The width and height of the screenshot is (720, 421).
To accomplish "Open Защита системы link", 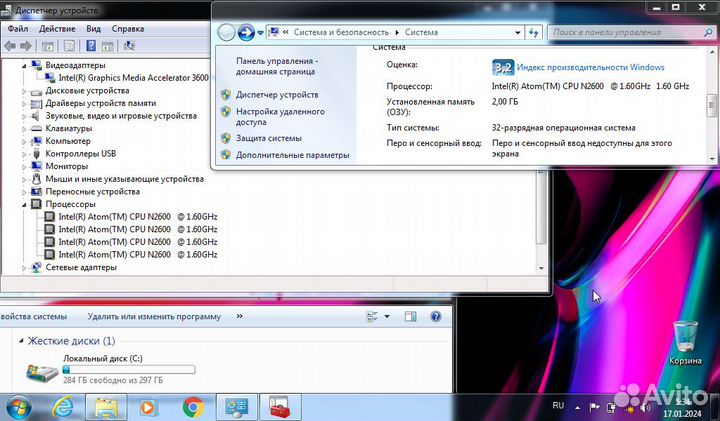I will coord(269,138).
